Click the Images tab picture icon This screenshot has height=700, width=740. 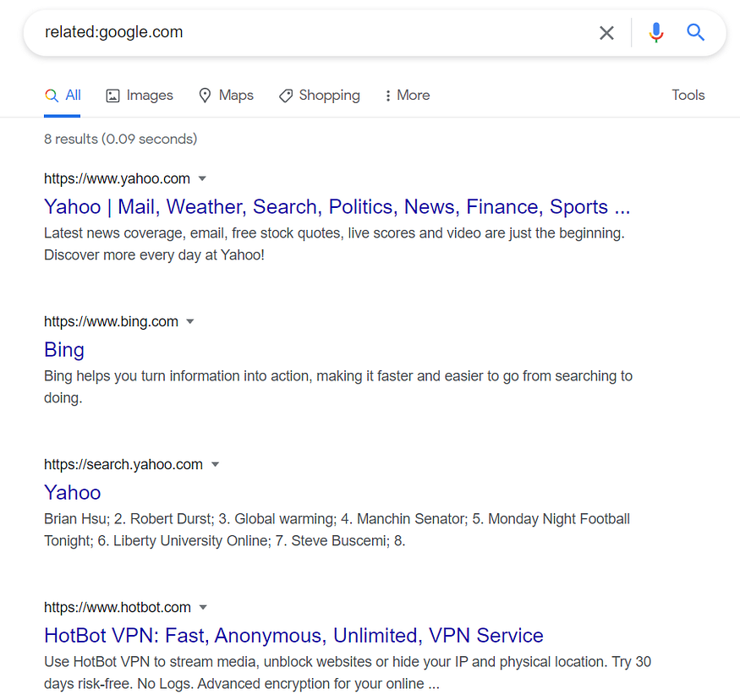[112, 96]
